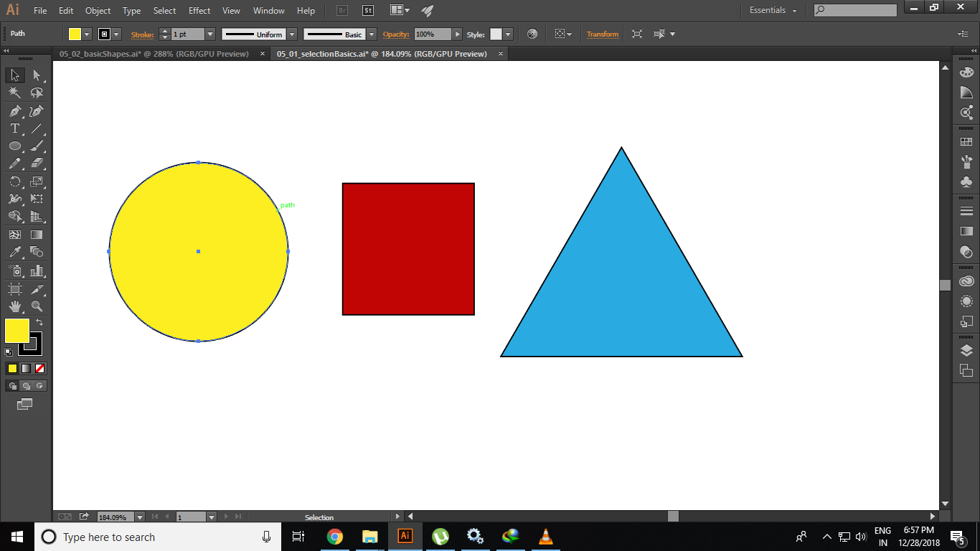Open graphic Style dropdown

508,34
